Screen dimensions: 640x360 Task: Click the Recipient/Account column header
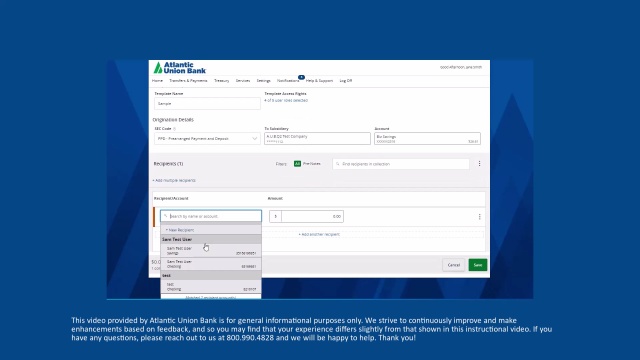(171, 198)
